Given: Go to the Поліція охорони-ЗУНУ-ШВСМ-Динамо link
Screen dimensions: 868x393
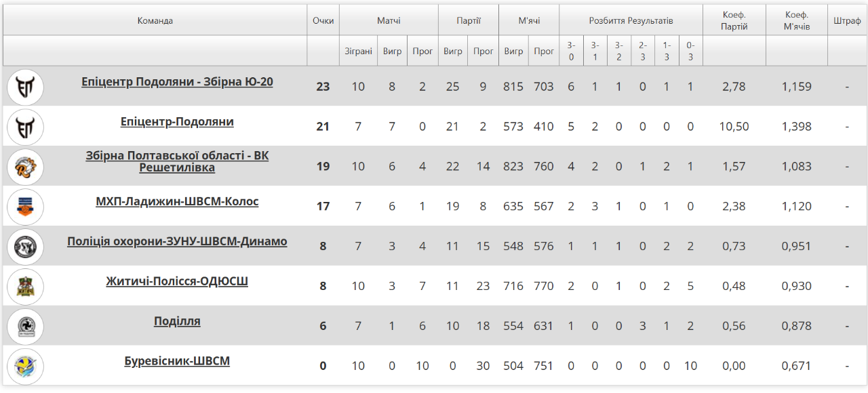Looking at the screenshot, I should [x=177, y=242].
